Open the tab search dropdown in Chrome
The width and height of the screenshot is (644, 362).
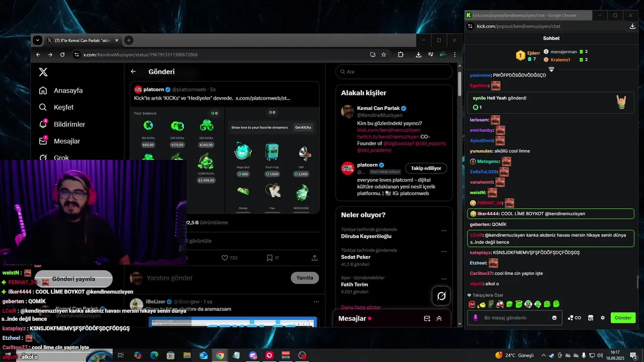click(x=37, y=40)
